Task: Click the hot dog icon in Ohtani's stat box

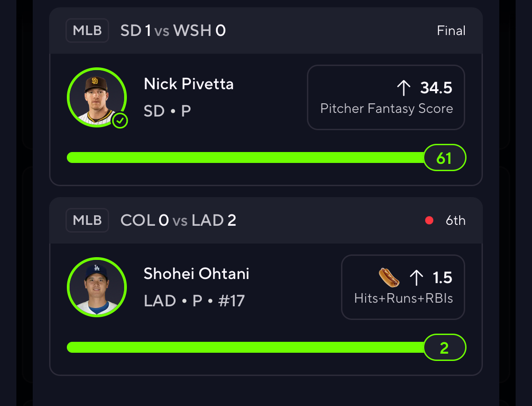Action: click(x=389, y=277)
